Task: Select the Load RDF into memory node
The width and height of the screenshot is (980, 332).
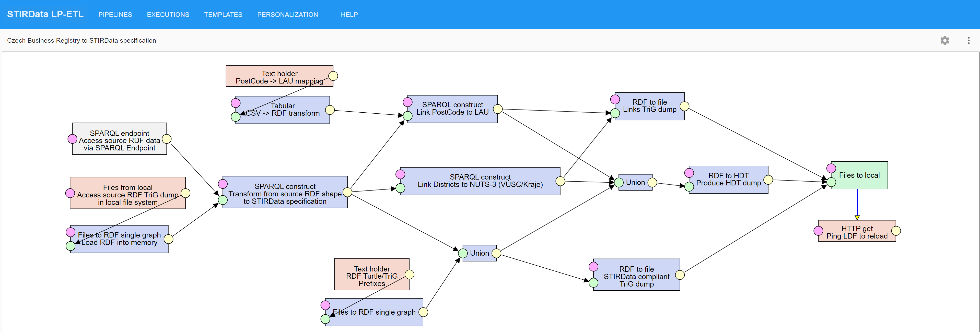Action: click(120, 239)
